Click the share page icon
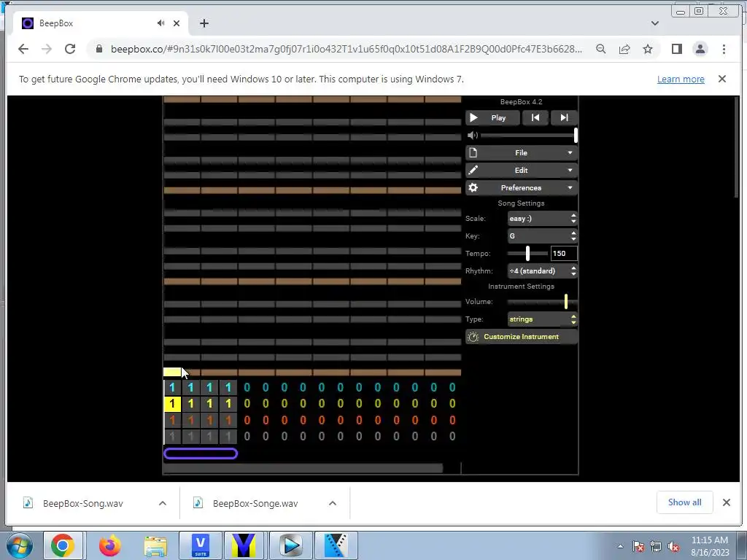Viewport: 747px width, 560px height. tap(624, 49)
